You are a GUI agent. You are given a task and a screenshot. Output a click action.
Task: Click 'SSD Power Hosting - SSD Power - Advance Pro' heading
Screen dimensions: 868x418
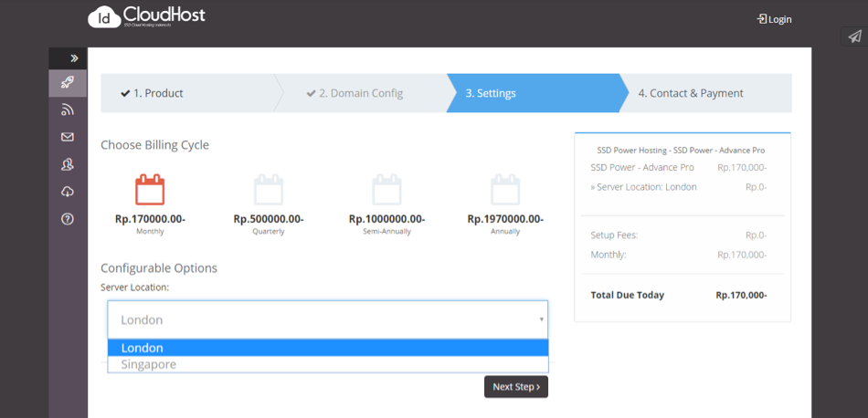coord(681,151)
